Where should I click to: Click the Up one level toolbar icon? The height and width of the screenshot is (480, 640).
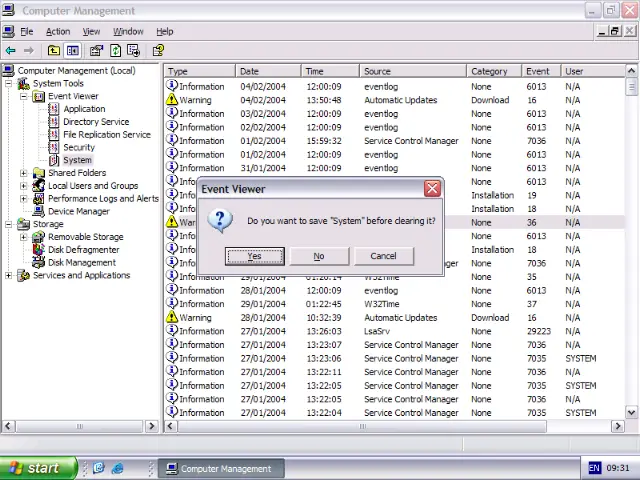[54, 51]
